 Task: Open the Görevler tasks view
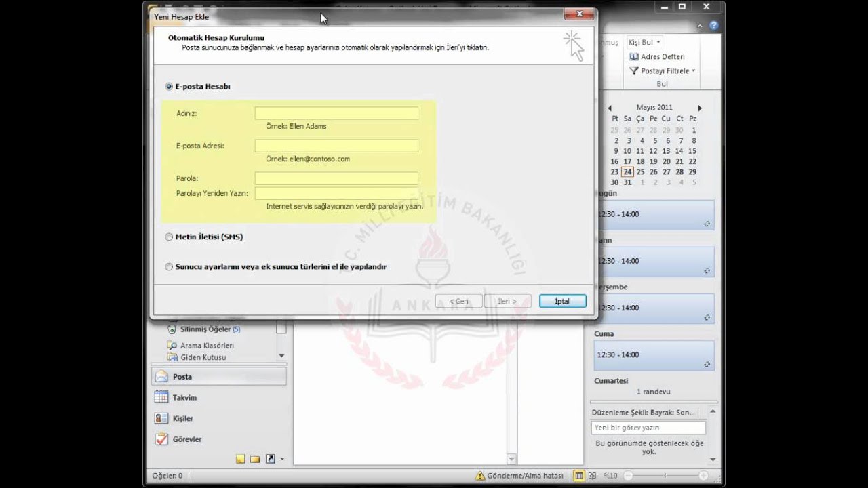click(218, 439)
